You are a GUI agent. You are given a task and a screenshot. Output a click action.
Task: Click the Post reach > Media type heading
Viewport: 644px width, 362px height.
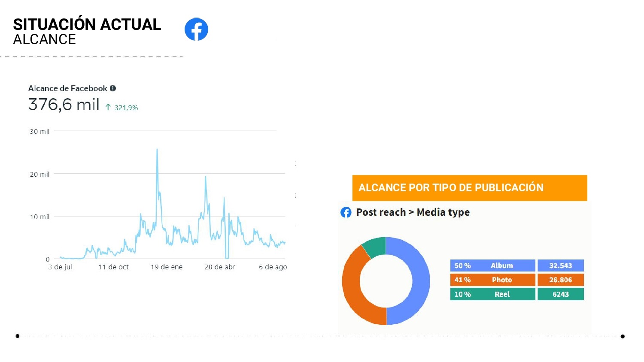pyautogui.click(x=413, y=212)
